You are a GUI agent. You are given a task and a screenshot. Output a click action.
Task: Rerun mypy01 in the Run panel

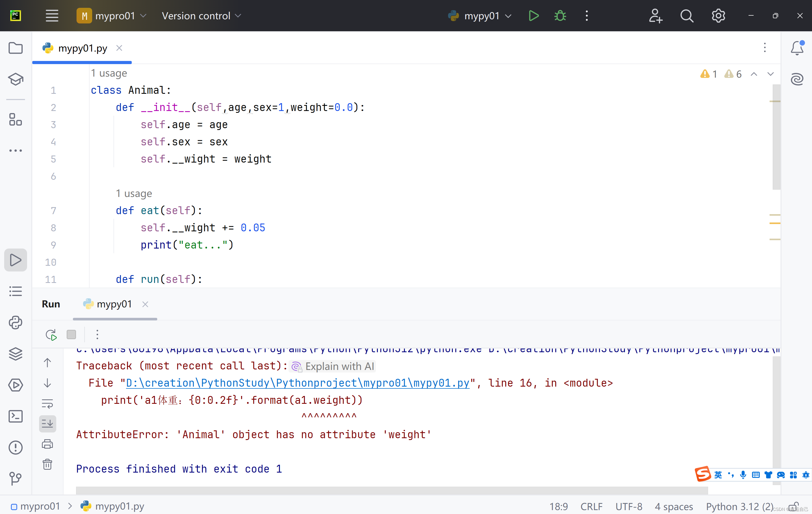(51, 335)
